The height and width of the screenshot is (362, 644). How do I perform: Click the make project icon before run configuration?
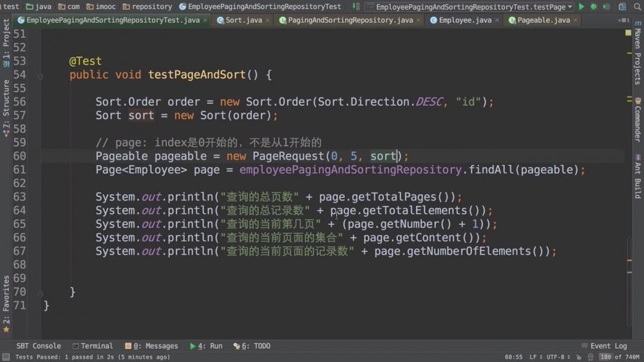[x=355, y=6]
